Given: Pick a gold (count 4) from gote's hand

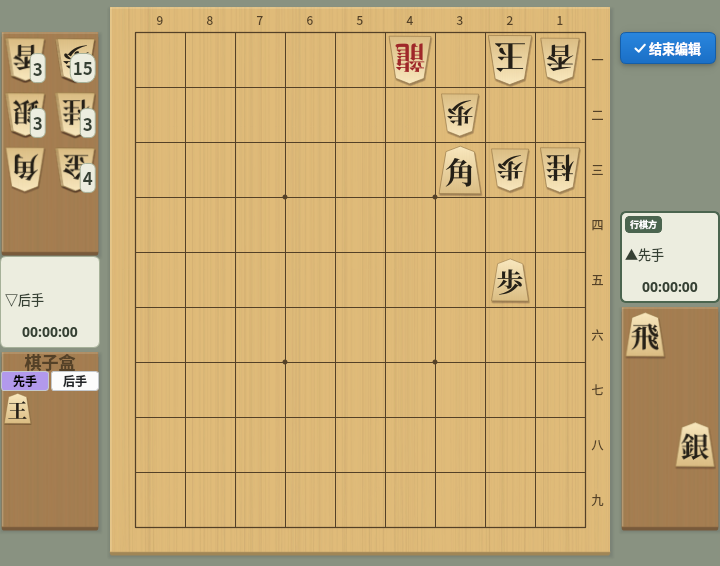Looking at the screenshot, I should (x=76, y=170).
